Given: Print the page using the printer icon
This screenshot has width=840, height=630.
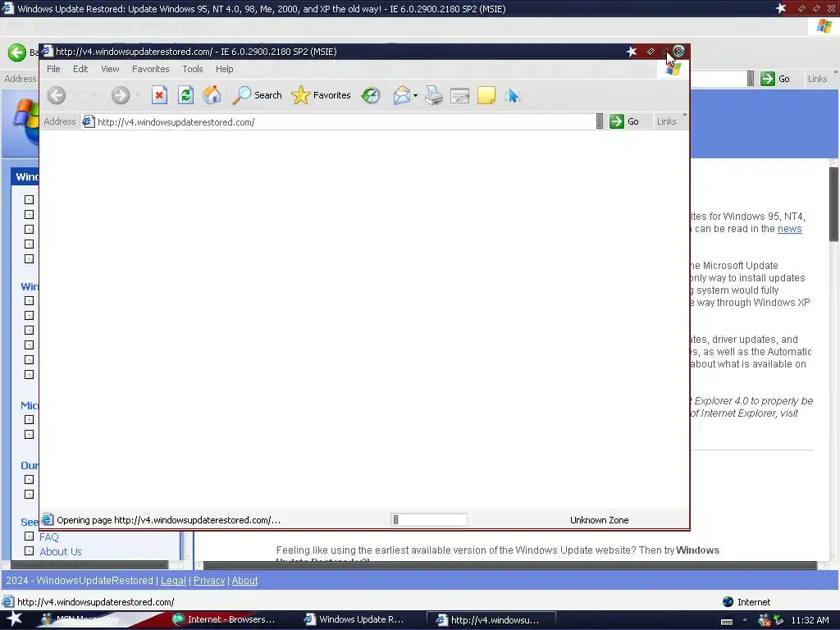Looking at the screenshot, I should tap(433, 95).
